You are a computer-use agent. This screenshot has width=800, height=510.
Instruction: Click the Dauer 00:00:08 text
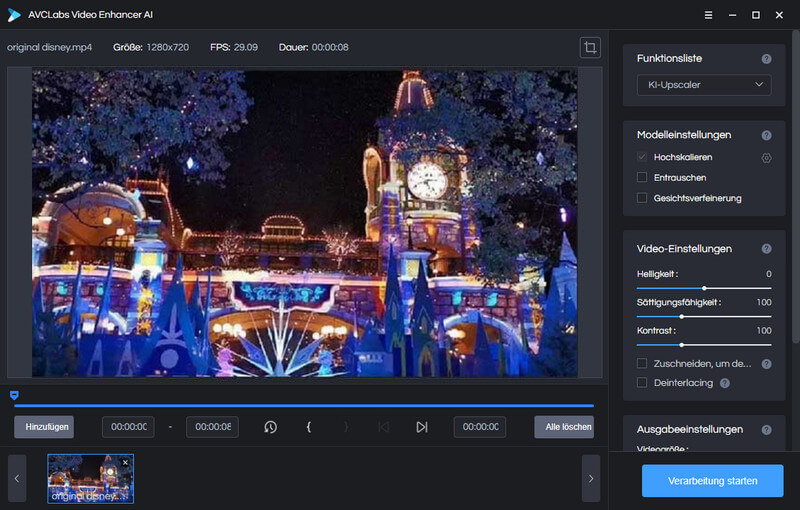[x=313, y=47]
